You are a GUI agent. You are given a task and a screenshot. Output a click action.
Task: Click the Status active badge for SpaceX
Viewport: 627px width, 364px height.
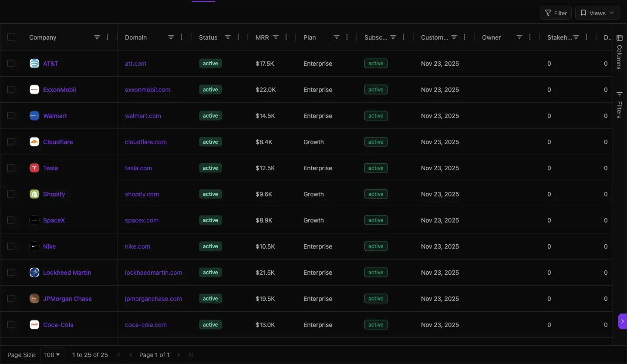pyautogui.click(x=210, y=220)
